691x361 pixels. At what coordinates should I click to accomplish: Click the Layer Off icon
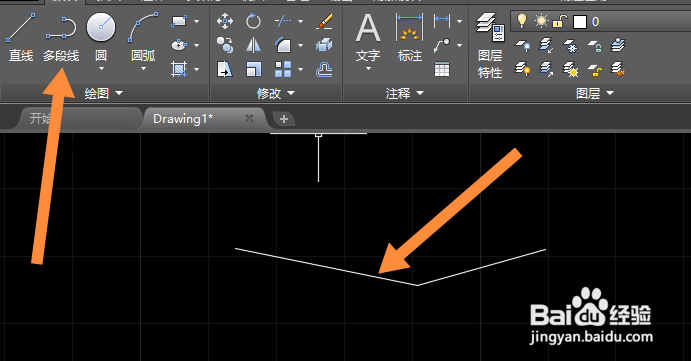tap(523, 45)
